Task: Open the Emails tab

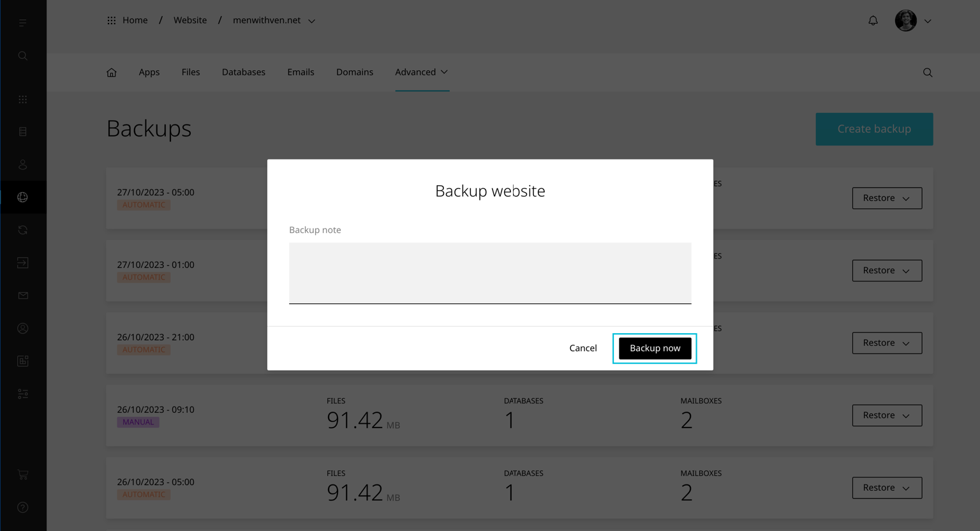Action: (x=301, y=72)
